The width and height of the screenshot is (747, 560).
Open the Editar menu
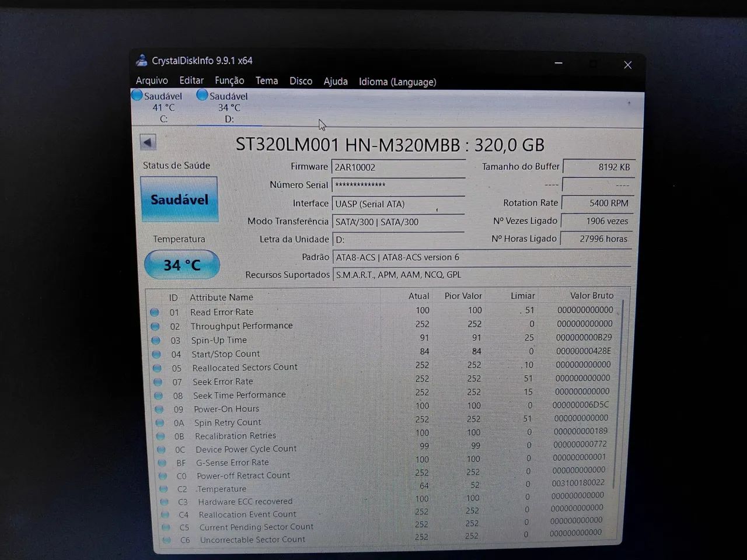tap(191, 80)
